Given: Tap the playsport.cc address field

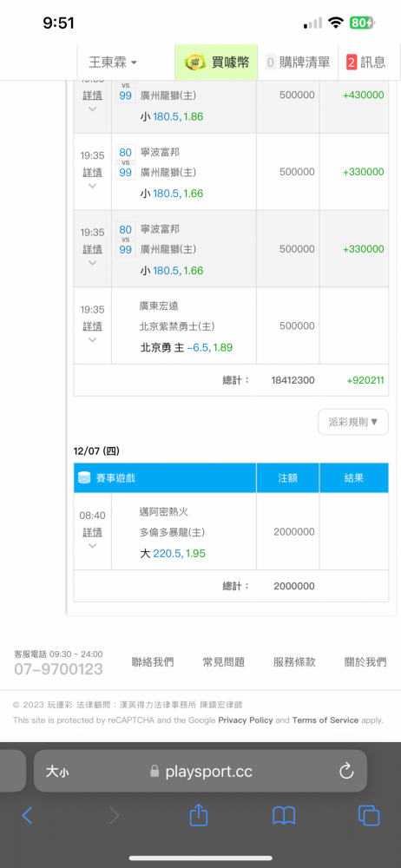Looking at the screenshot, I should pos(200,771).
